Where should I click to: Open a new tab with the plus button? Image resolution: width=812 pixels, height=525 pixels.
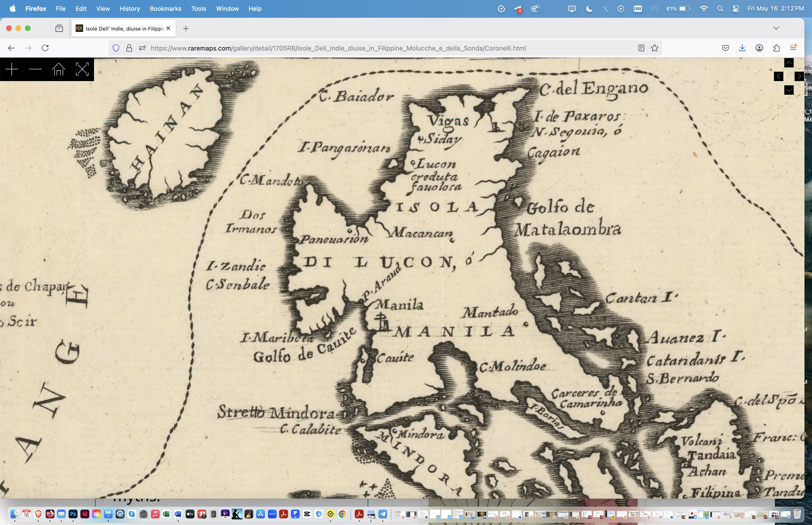[x=186, y=28]
